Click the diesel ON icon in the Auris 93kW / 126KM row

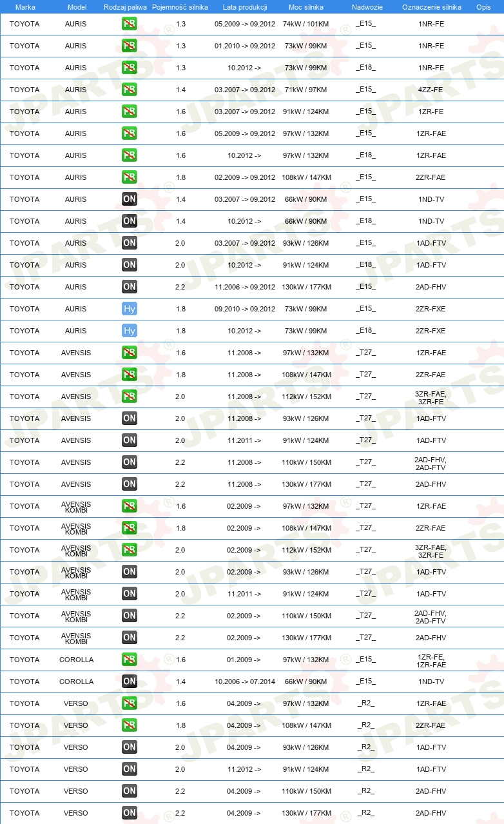(x=130, y=243)
